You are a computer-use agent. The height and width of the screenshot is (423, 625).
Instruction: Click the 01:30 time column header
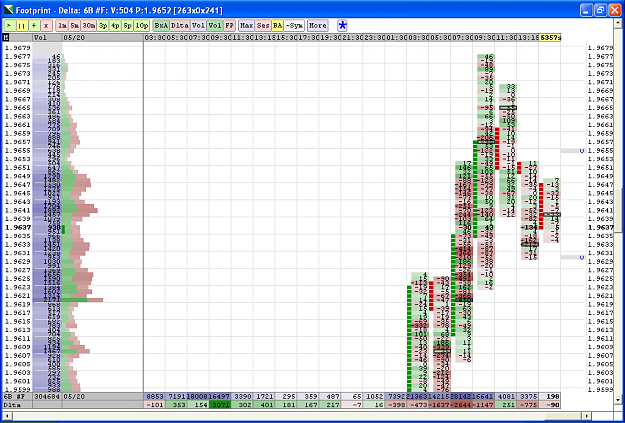tap(395, 37)
